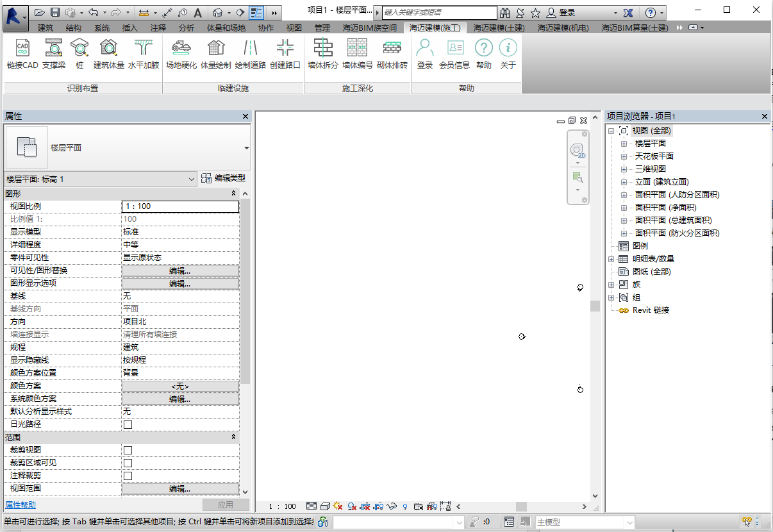773x532 pixels.
Task: Open the 海迈BIM族空间 tab
Action: click(x=370, y=28)
